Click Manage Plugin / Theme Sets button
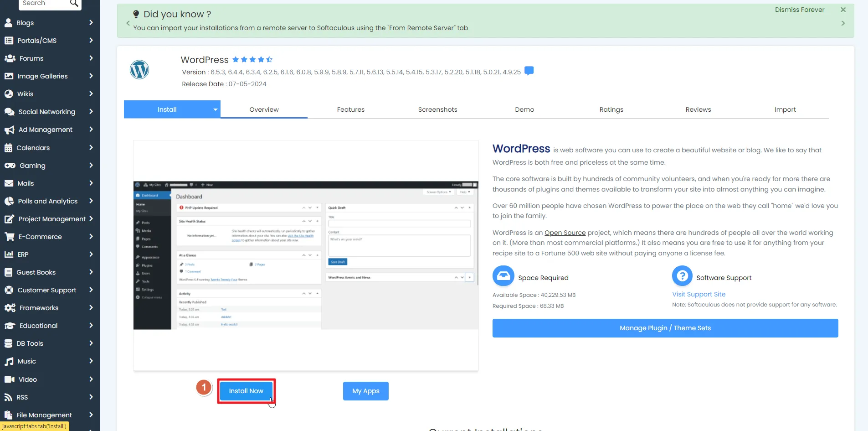This screenshot has width=868, height=431. pyautogui.click(x=665, y=328)
